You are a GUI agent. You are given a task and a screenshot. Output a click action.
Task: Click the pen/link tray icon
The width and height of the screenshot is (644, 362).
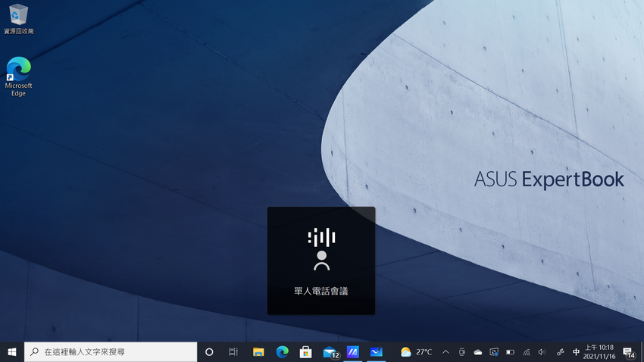coord(560,351)
